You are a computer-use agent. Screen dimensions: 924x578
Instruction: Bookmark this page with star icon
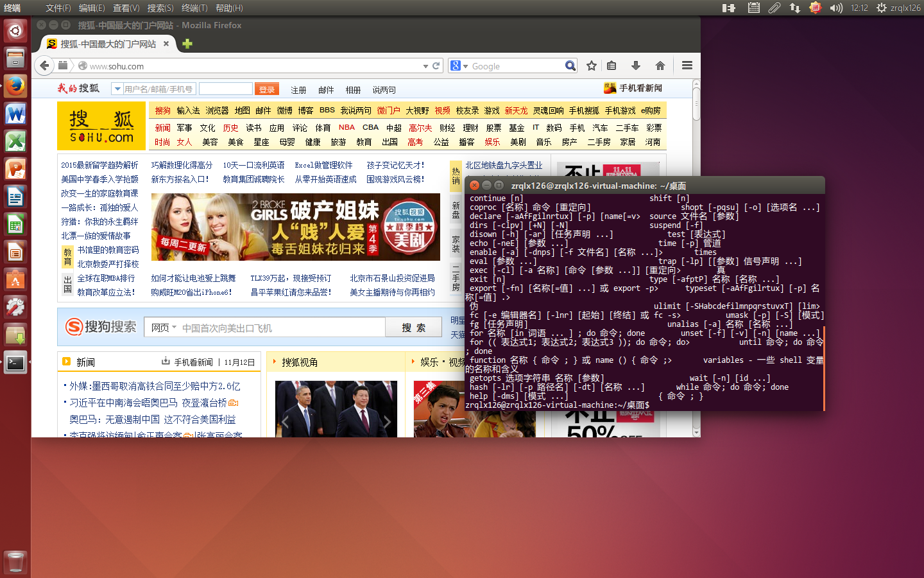592,66
